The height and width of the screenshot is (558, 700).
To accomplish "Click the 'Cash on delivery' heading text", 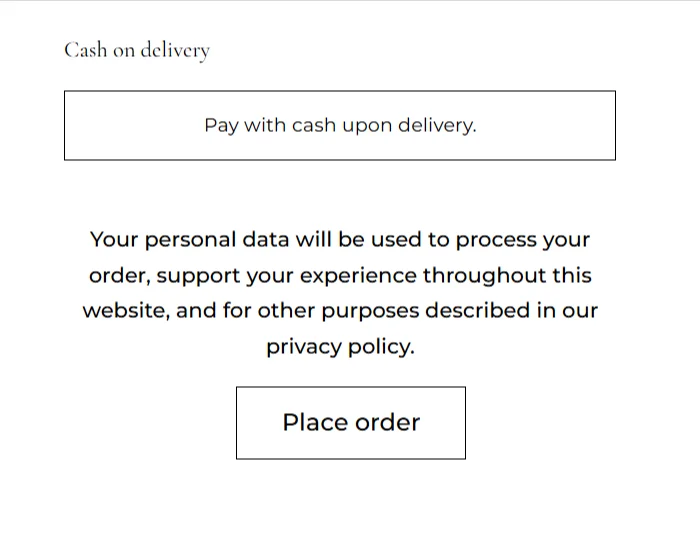I will click(137, 50).
